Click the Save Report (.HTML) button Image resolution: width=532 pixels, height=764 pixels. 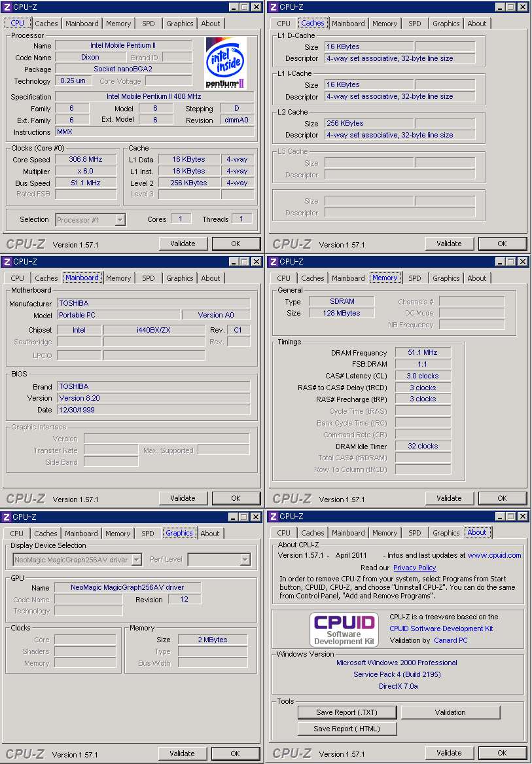tap(347, 729)
